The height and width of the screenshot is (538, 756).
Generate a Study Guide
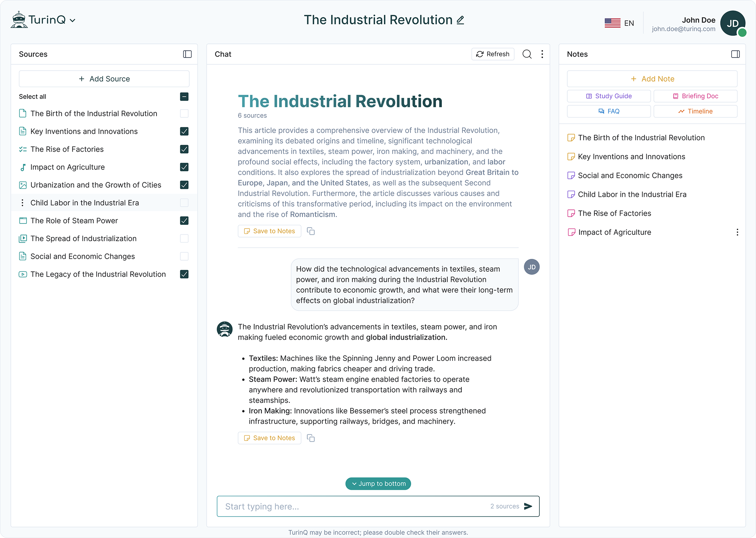(609, 96)
